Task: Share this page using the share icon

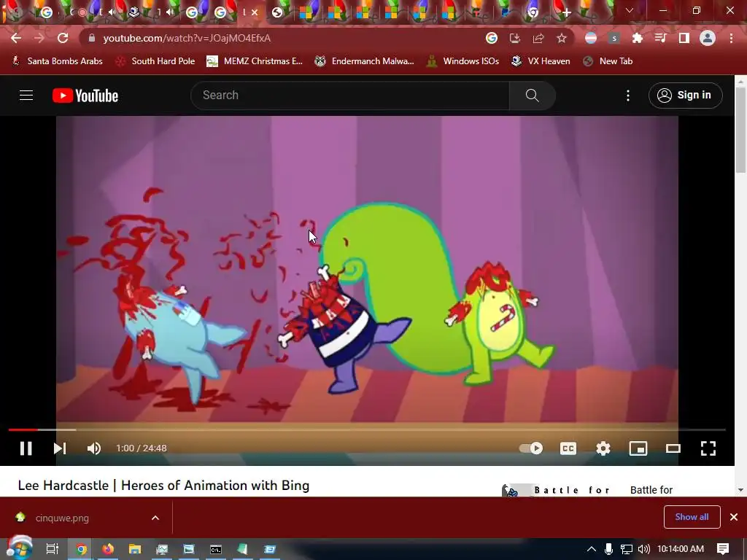Action: pos(538,38)
